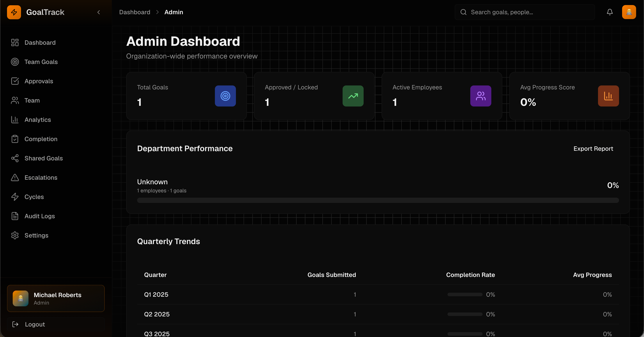
Task: Click the Logout arrow icon
Action: tap(15, 324)
